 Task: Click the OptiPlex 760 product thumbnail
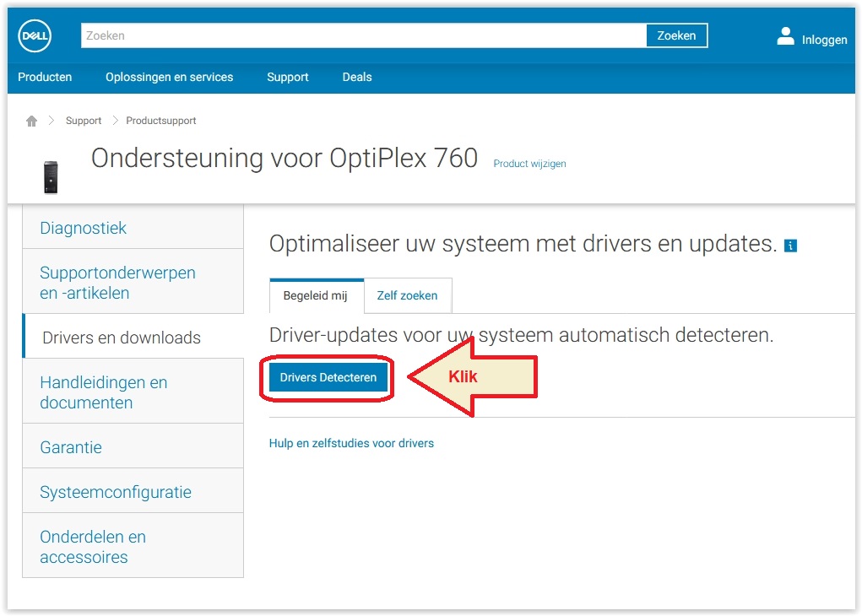click(x=51, y=177)
